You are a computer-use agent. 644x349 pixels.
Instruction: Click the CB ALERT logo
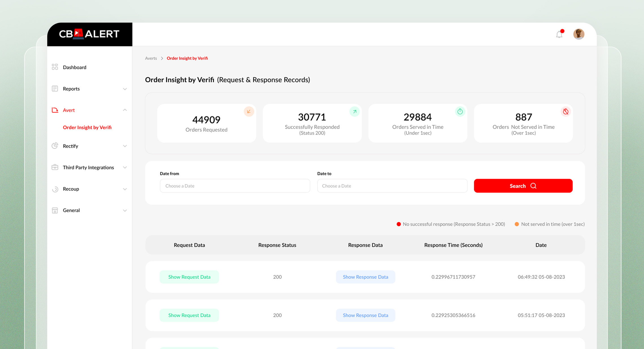tap(89, 34)
